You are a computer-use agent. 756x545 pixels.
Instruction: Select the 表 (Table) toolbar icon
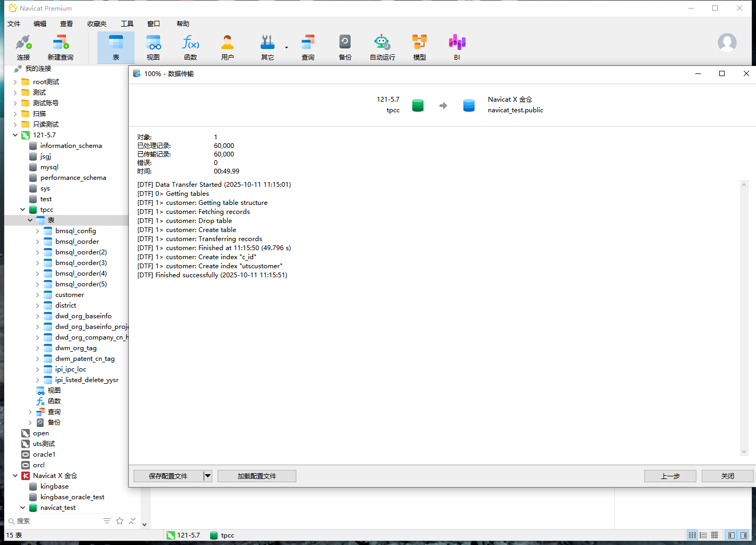tap(116, 47)
